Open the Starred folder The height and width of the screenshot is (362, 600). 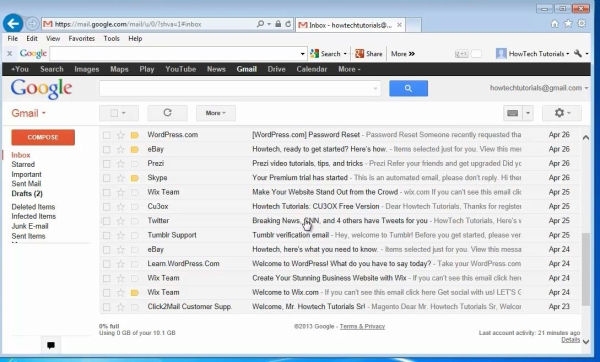pos(23,165)
